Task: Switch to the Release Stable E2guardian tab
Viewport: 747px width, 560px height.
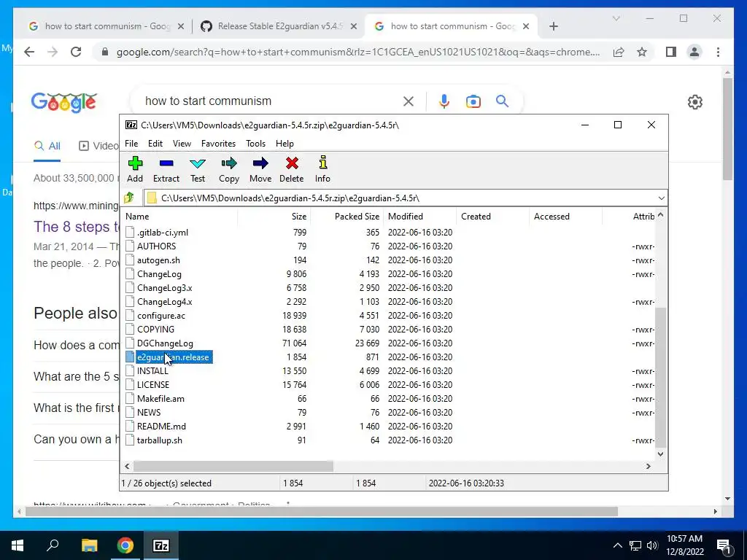Action: (278, 26)
